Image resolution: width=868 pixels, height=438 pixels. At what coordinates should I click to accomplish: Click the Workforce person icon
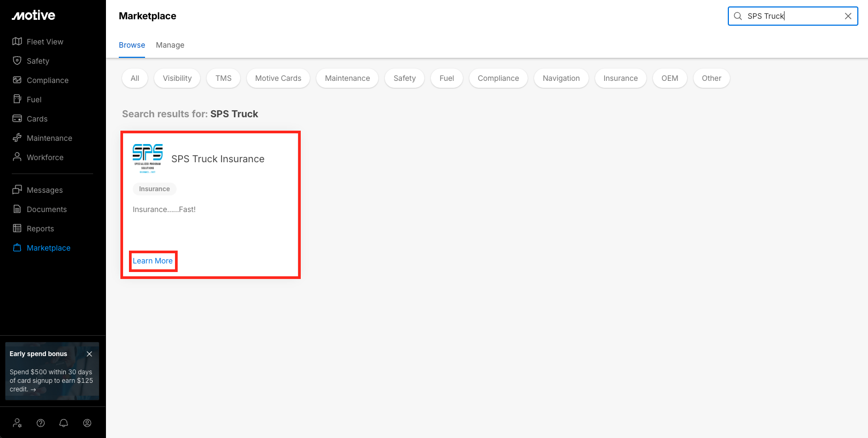[x=17, y=157]
